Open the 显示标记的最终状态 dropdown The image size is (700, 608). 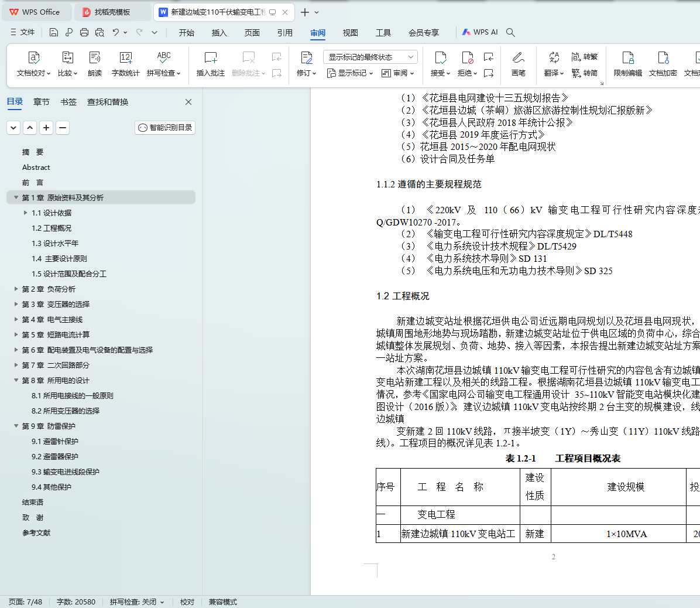(x=370, y=57)
